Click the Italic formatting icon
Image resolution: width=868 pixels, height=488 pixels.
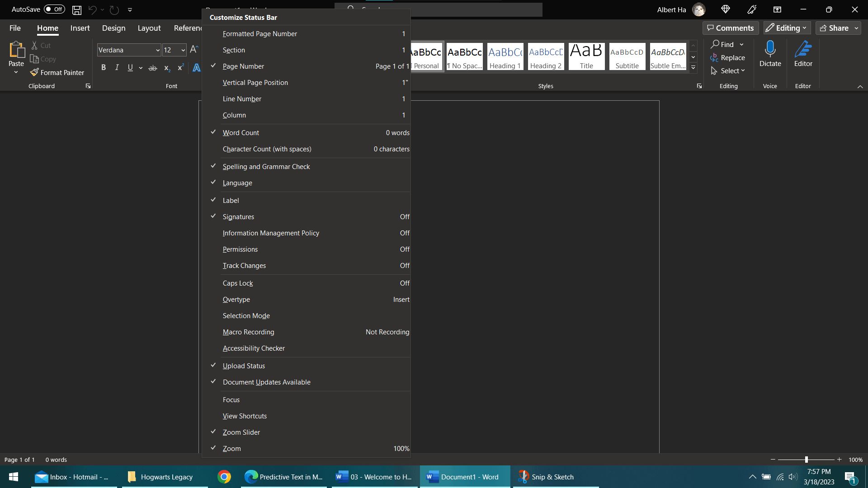117,68
